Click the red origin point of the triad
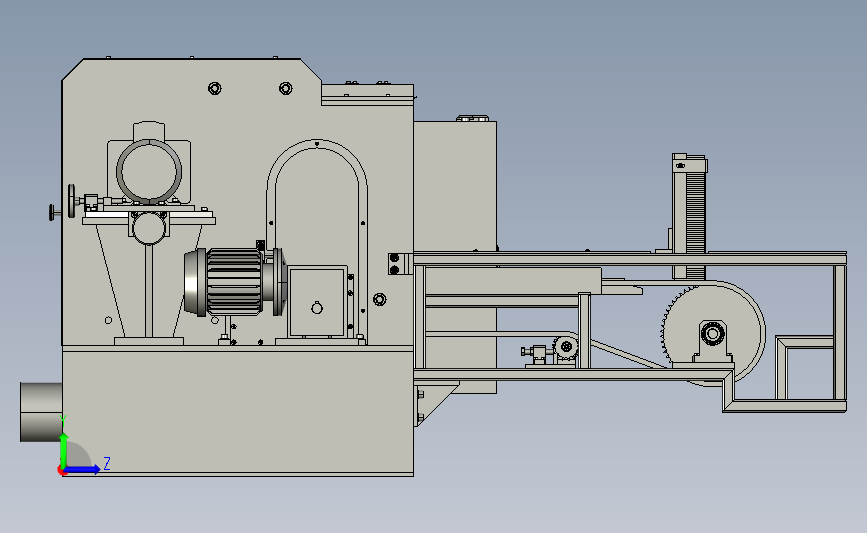Screen dimensions: 867x533 (x=61, y=471)
